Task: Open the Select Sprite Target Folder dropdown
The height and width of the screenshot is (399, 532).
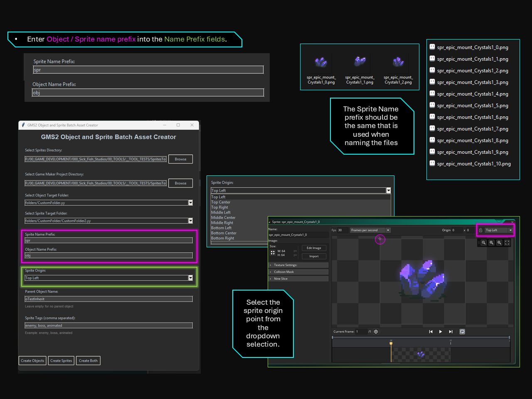Action: pos(190,221)
